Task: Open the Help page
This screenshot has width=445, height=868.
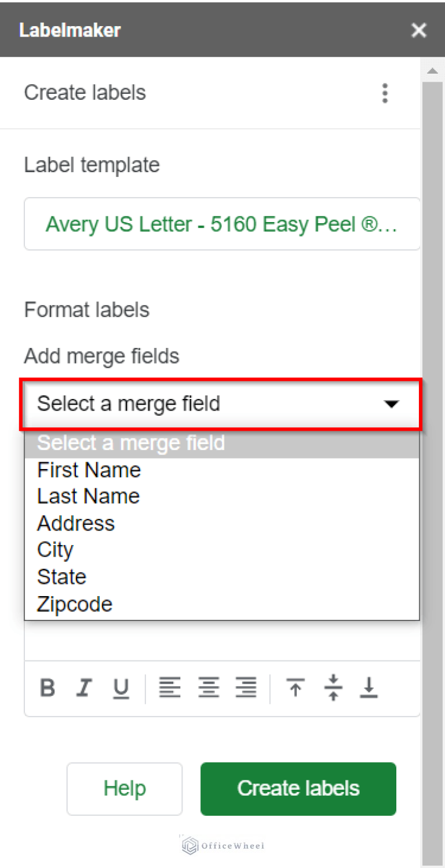Action: coord(124,789)
